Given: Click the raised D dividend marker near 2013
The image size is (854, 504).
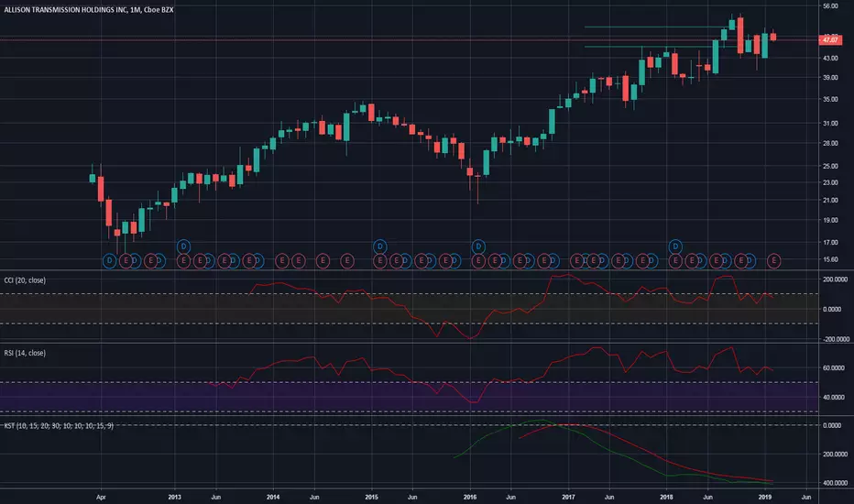Looking at the screenshot, I should (183, 247).
